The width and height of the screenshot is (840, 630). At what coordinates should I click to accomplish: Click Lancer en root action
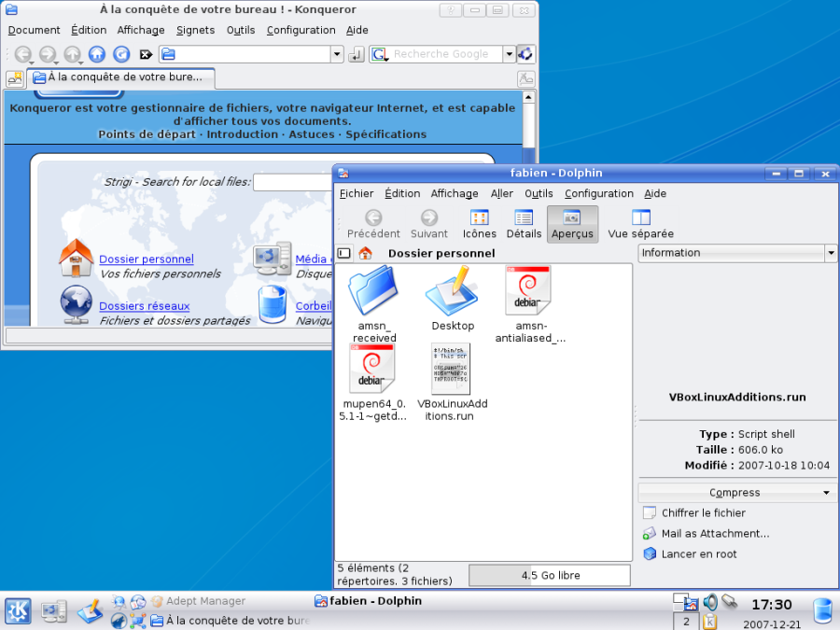tap(690, 553)
